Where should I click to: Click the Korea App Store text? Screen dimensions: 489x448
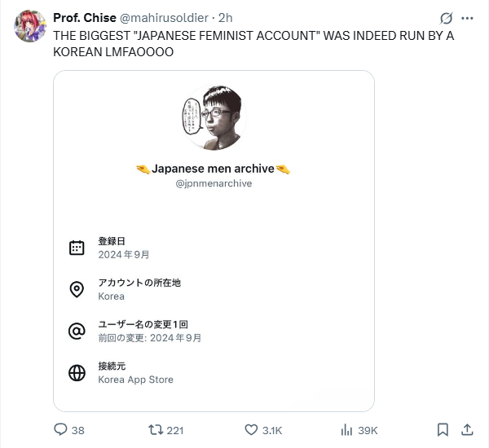coord(135,380)
